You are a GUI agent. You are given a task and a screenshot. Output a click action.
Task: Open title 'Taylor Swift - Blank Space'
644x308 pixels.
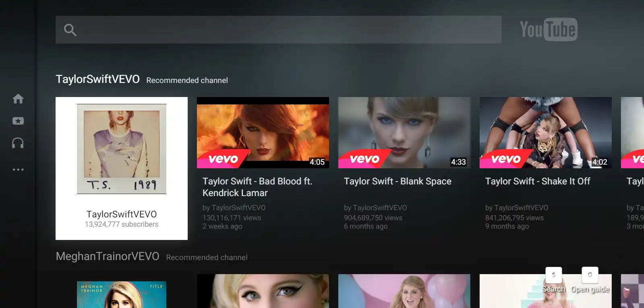pos(398,181)
